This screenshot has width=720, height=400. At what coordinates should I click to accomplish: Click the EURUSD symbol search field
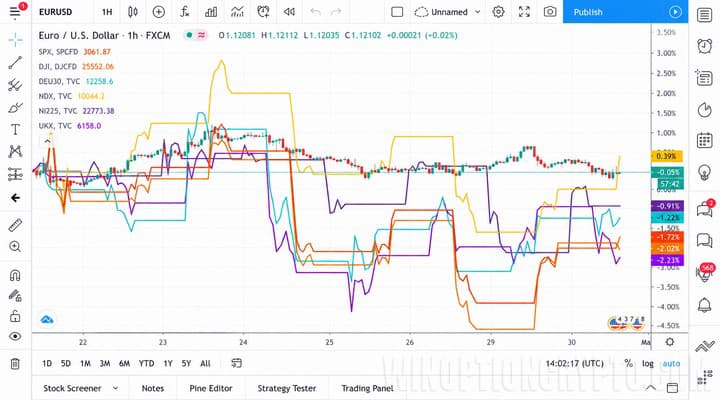56,12
